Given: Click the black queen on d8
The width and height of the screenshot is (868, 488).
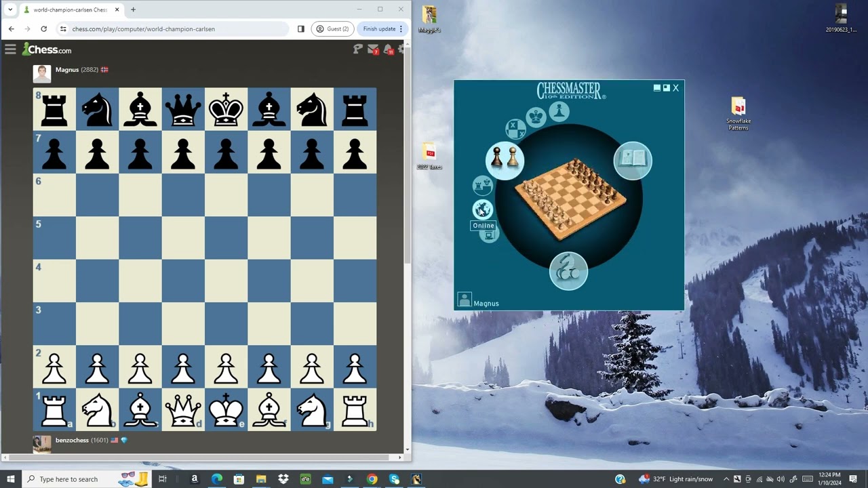Looking at the screenshot, I should point(183,109).
